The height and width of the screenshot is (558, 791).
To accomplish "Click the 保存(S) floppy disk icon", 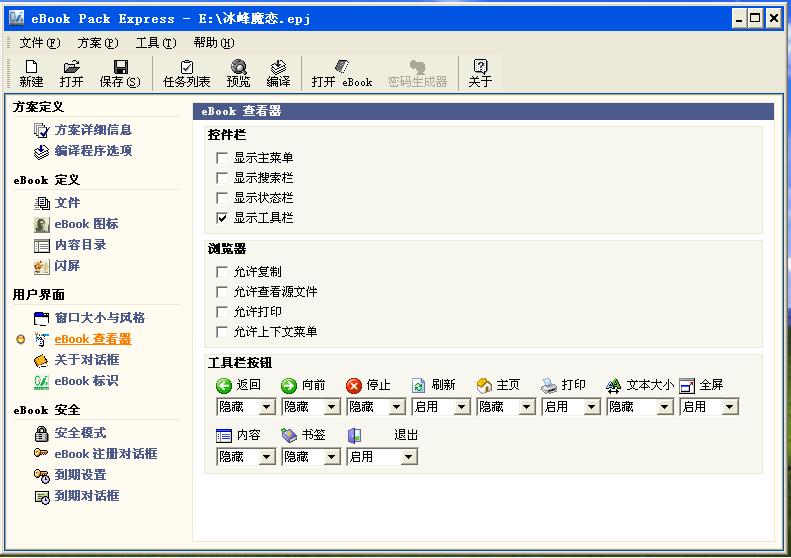I will coord(121,67).
